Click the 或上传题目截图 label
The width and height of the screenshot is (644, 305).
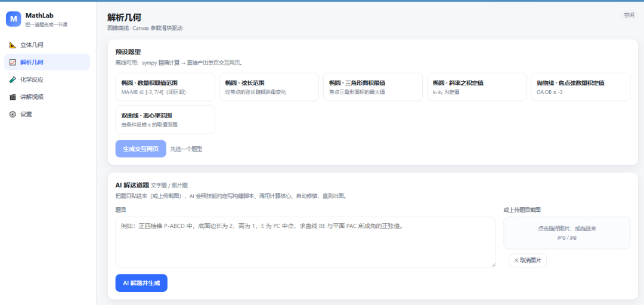click(522, 210)
